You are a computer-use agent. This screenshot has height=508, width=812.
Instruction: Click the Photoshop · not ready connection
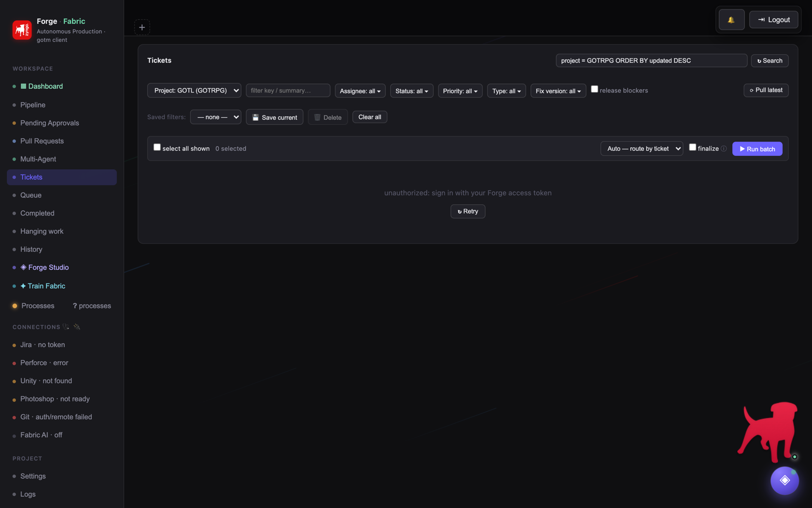[x=62, y=399]
